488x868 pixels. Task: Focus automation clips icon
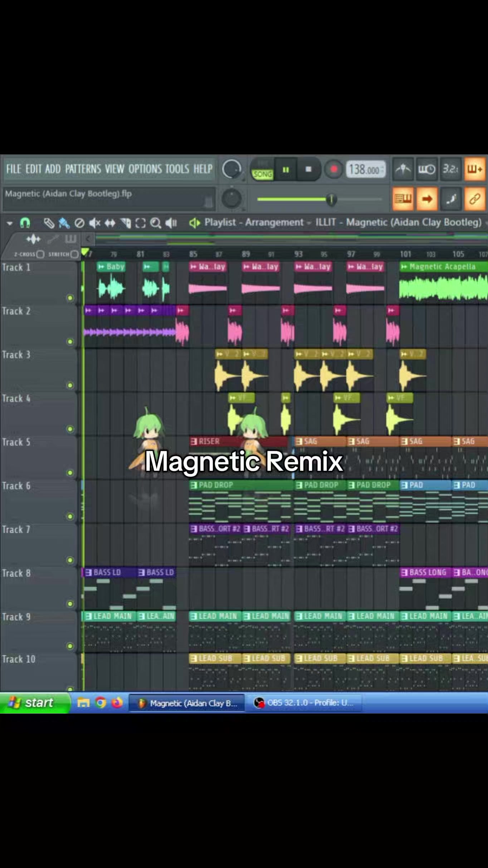click(x=53, y=239)
